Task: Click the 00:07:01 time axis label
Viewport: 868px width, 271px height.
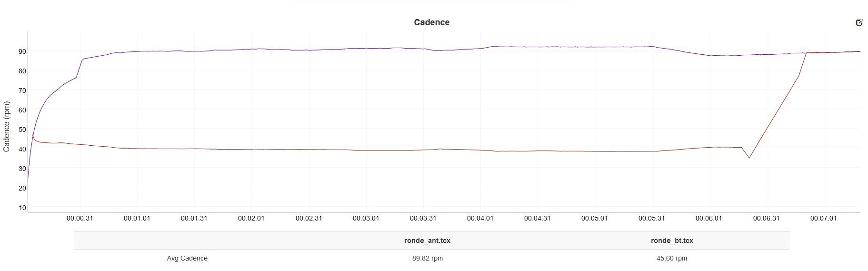Action: click(x=823, y=218)
